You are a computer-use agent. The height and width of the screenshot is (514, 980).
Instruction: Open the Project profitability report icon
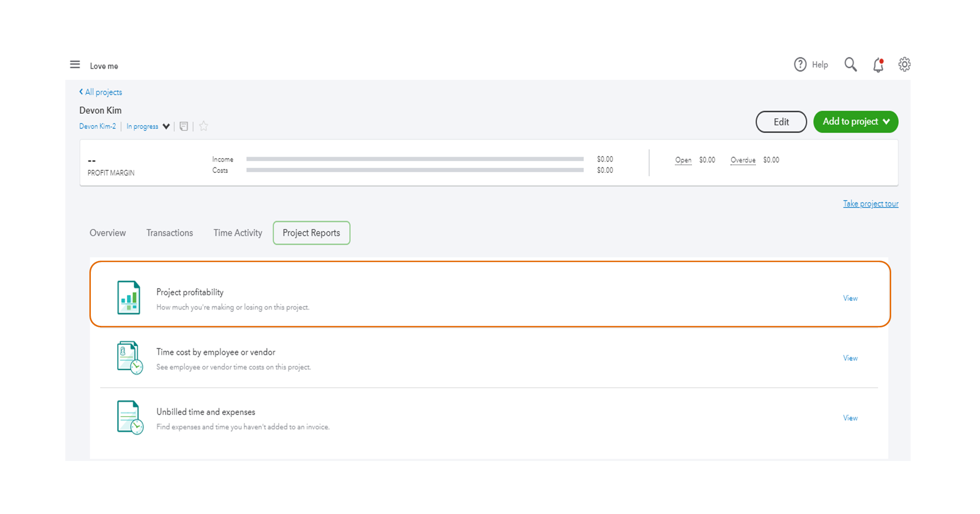(x=129, y=297)
